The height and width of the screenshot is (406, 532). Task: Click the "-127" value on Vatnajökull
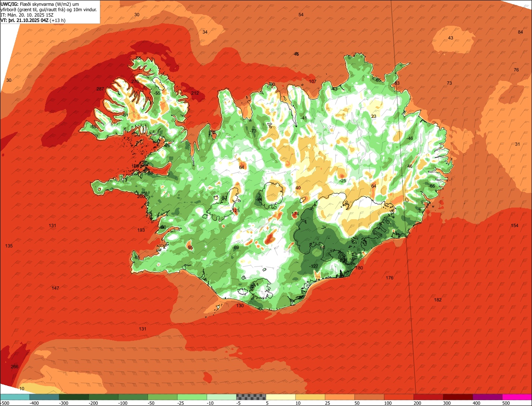coord(314,267)
